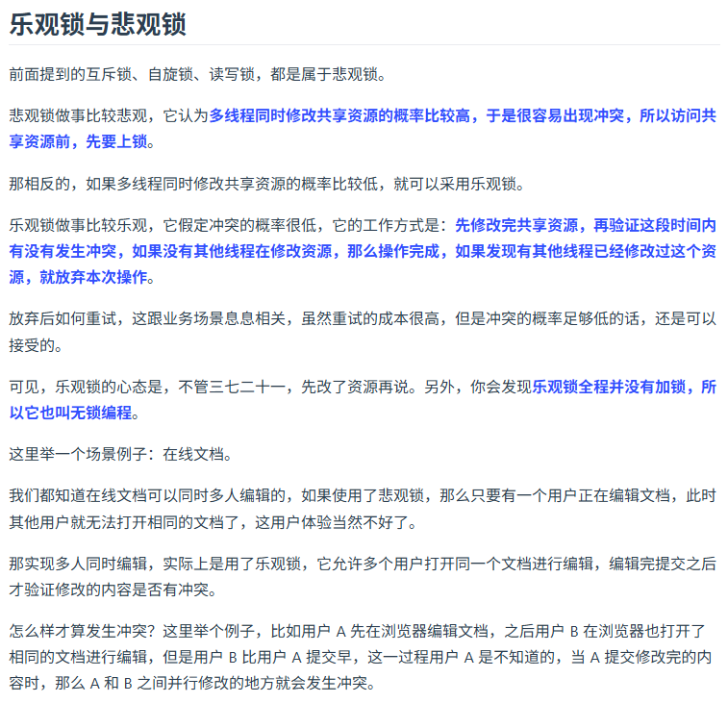
Task: Click the plain text "可见，乐观锁的心态是，不管三七二十一"
Action: tap(147, 387)
